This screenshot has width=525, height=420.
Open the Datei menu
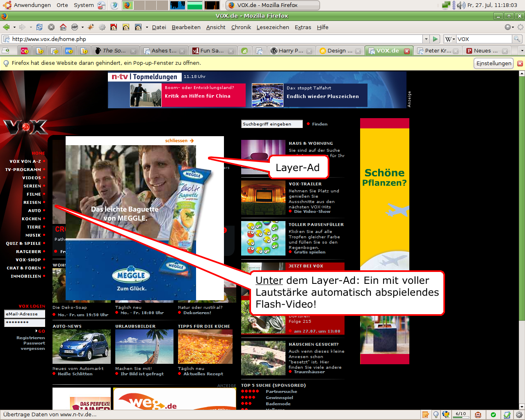pos(159,27)
